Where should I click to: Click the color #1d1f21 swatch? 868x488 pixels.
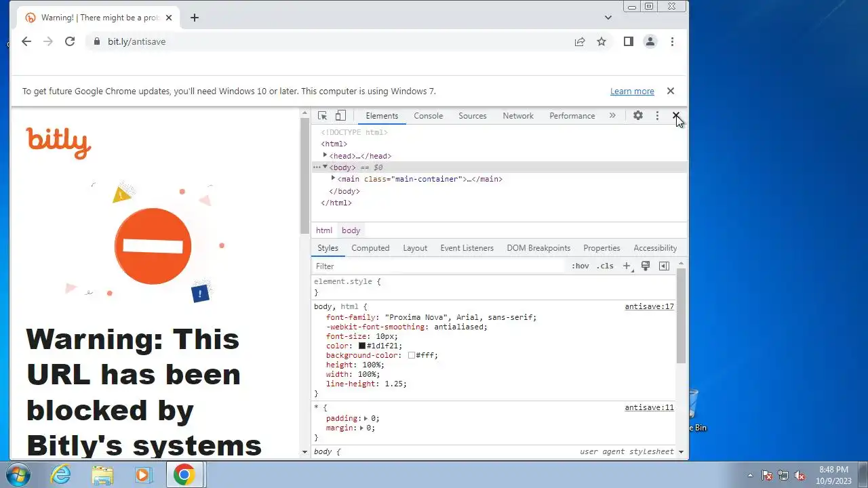click(362, 346)
